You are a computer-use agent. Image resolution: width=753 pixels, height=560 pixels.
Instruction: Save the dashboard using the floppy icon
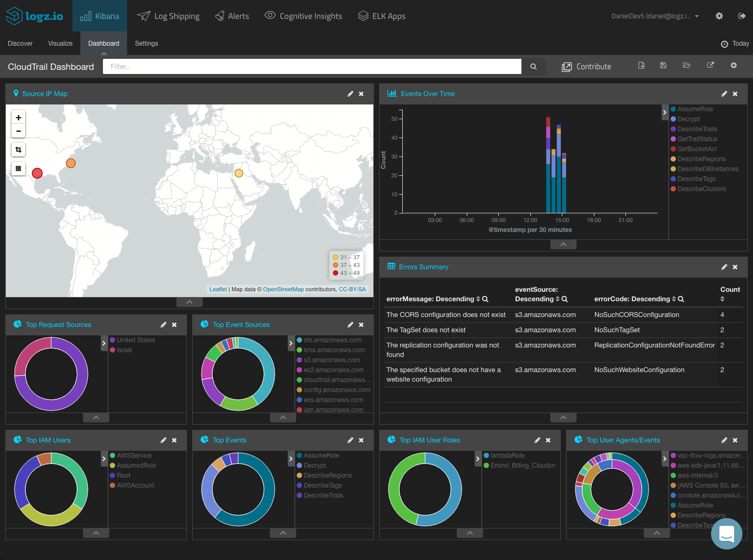click(663, 66)
